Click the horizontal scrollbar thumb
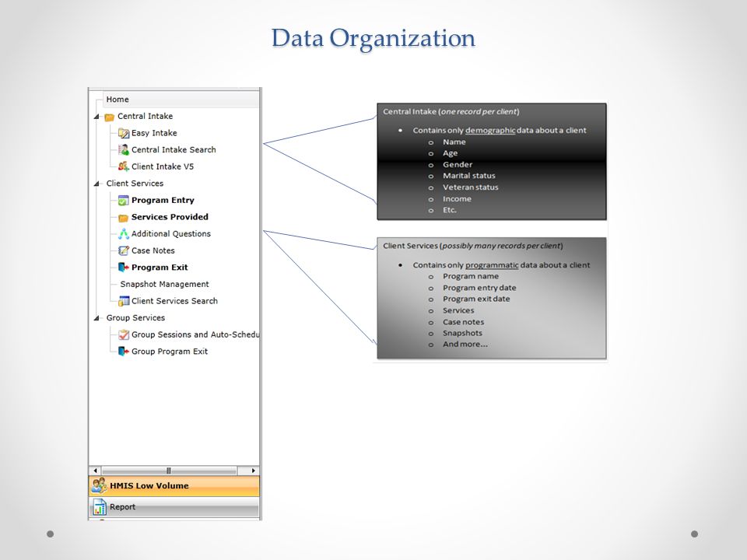The height and width of the screenshot is (560, 747). pos(169,471)
